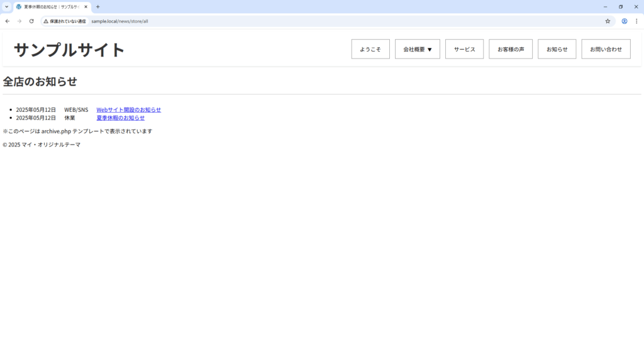This screenshot has width=644, height=349.
Task: Open the お知らせ menu item
Action: 557,49
